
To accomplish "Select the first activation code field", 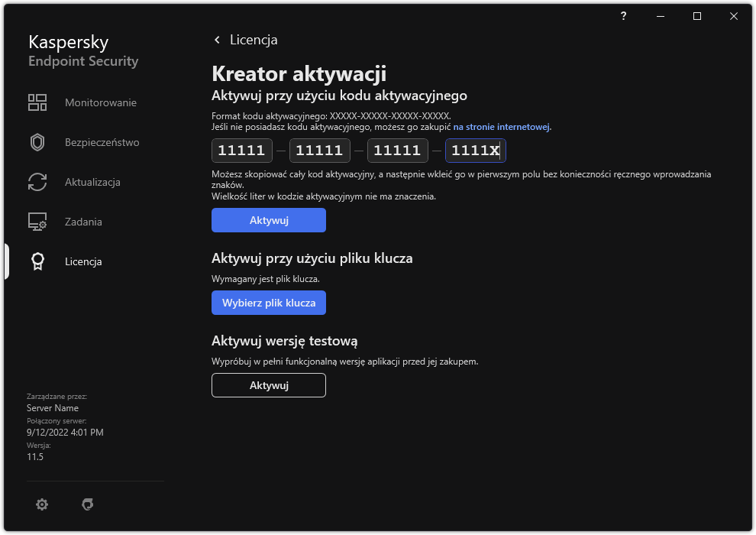I will (241, 151).
